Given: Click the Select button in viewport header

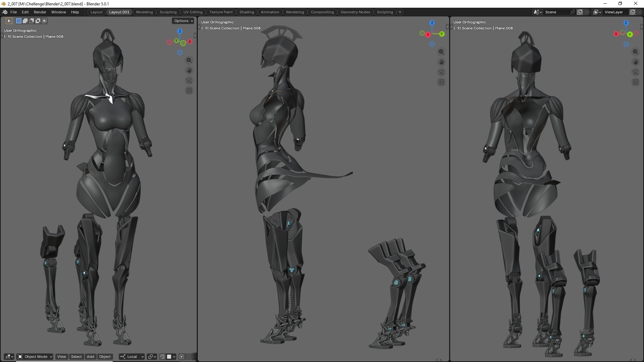Looking at the screenshot, I should coord(76,357).
